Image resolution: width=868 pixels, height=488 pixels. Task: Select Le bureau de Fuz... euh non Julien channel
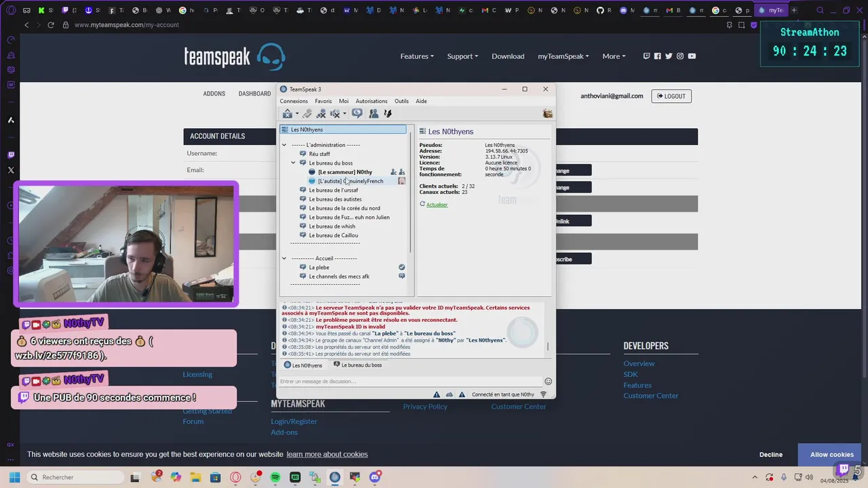tap(349, 218)
